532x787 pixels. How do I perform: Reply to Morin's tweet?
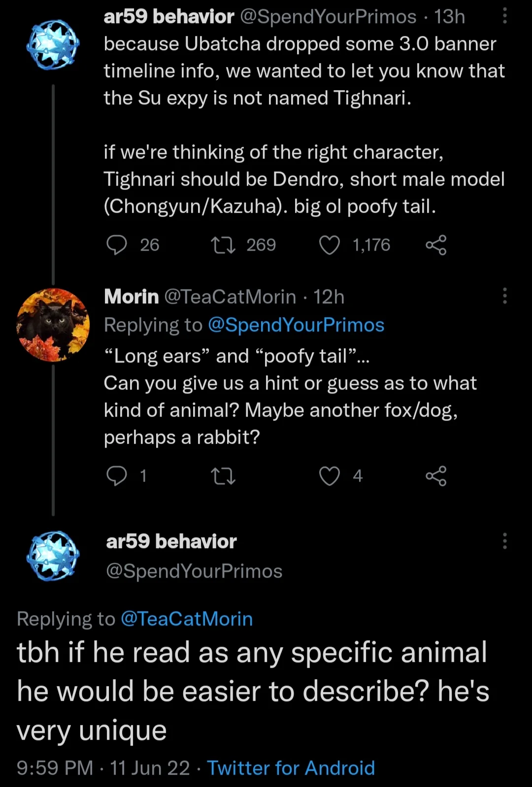[117, 476]
